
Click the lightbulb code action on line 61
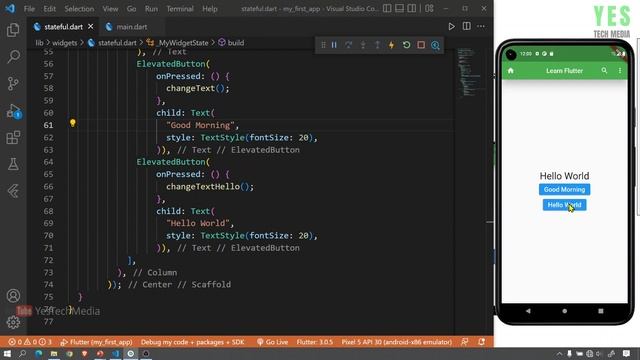tap(73, 123)
